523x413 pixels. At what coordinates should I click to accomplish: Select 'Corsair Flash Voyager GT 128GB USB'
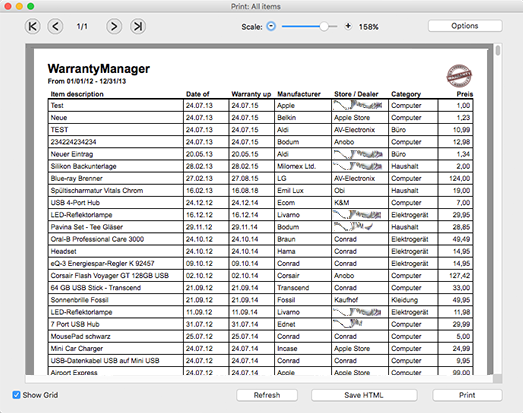point(116,276)
